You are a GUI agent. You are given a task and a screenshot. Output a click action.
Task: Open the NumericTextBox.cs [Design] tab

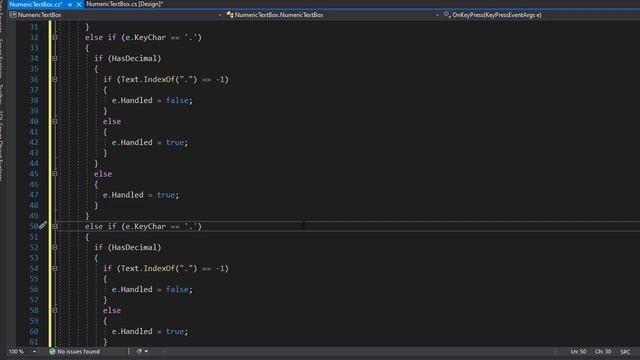[x=124, y=4]
